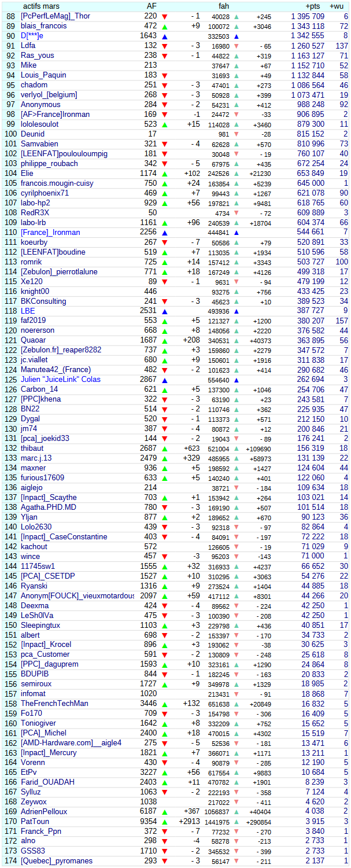Click the blue up arrow beside LBE's AF value
This screenshot has width=351, height=868.
tap(165, 311)
